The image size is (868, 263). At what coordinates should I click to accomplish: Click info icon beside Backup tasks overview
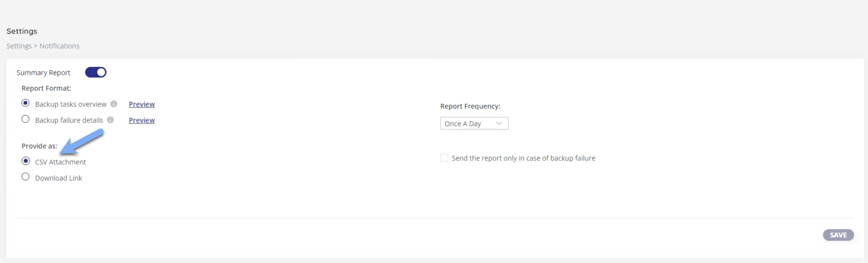tap(114, 104)
